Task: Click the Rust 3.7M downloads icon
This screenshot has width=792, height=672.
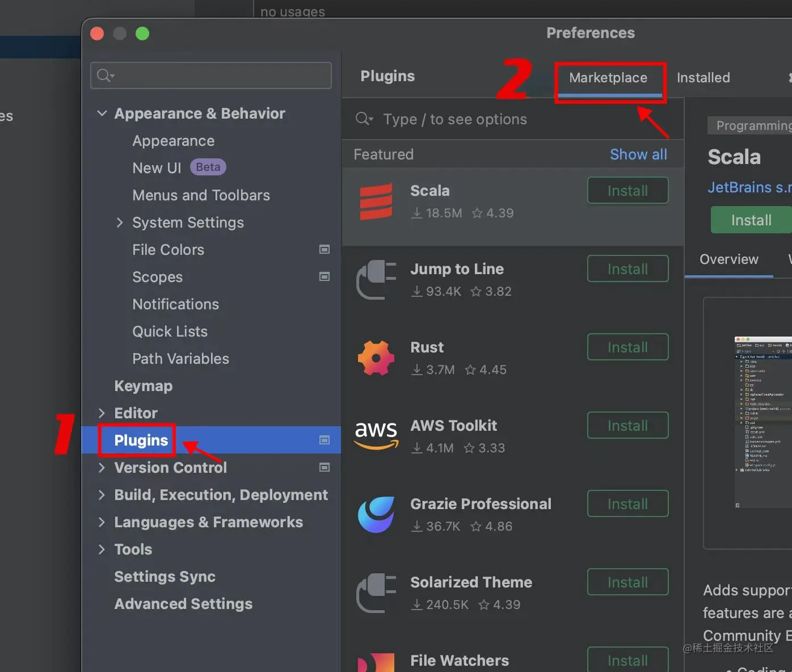Action: (x=417, y=369)
